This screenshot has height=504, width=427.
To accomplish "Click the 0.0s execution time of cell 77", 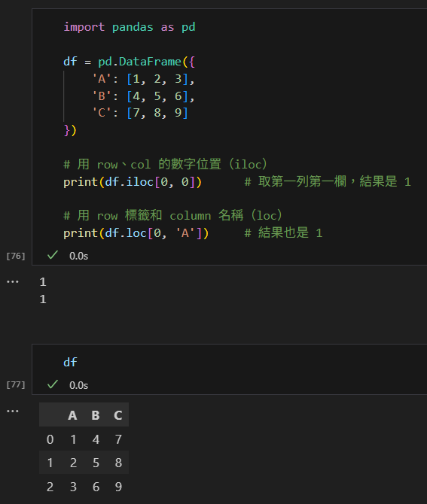I will [78, 385].
